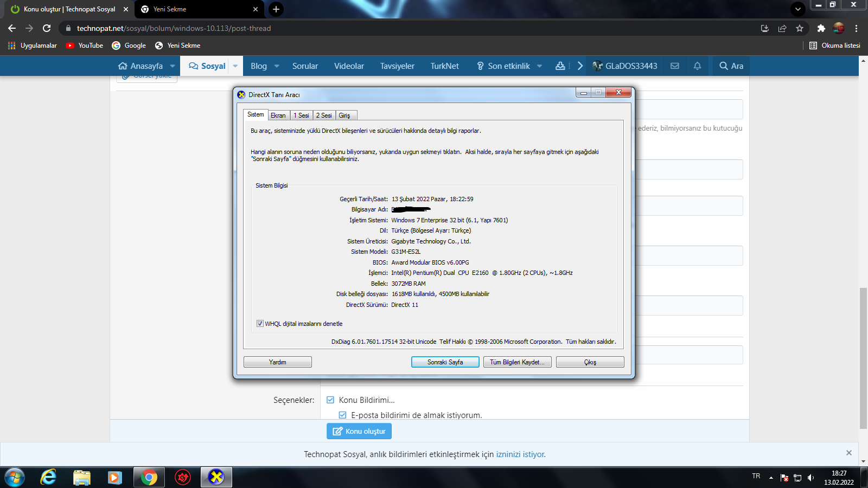
Task: Open the volume speaker icon in system tray
Action: click(x=811, y=478)
